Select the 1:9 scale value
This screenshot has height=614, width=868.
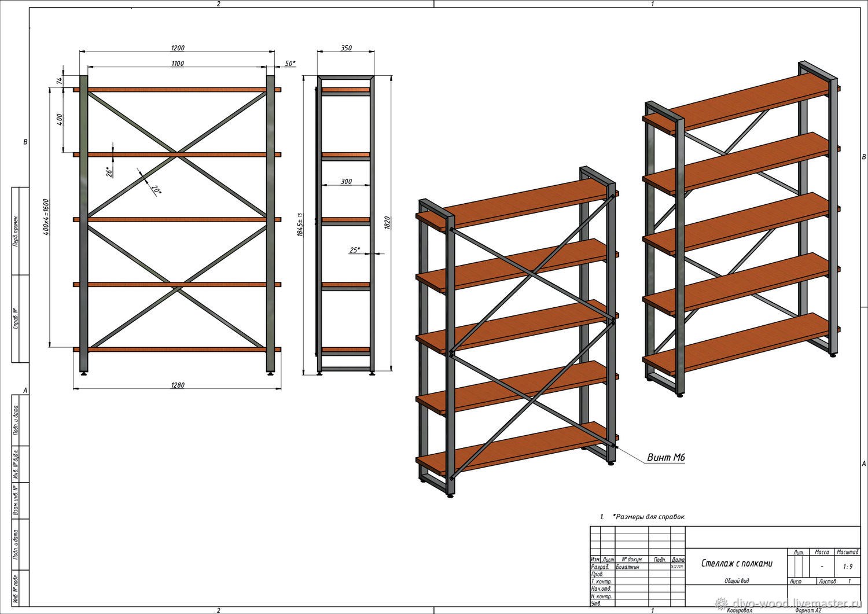click(x=847, y=567)
